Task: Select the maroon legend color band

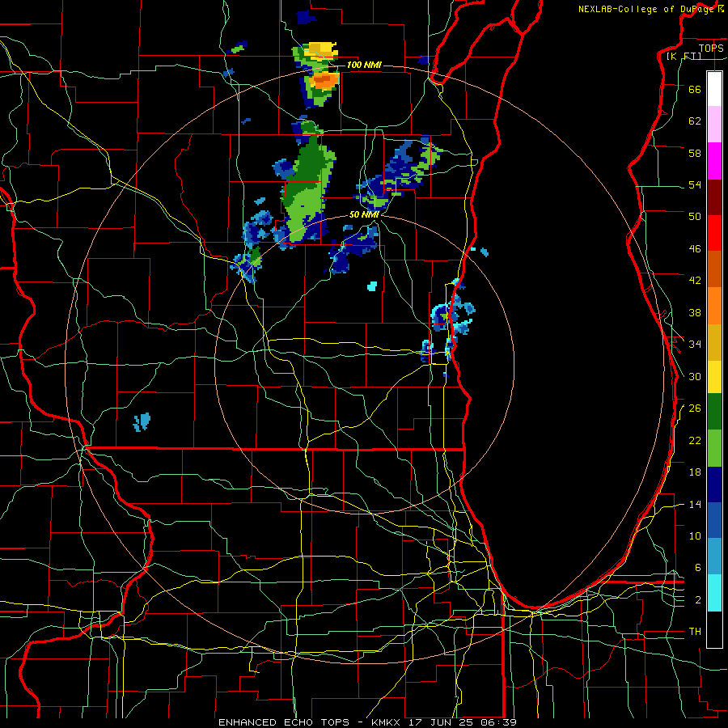Action: click(714, 197)
